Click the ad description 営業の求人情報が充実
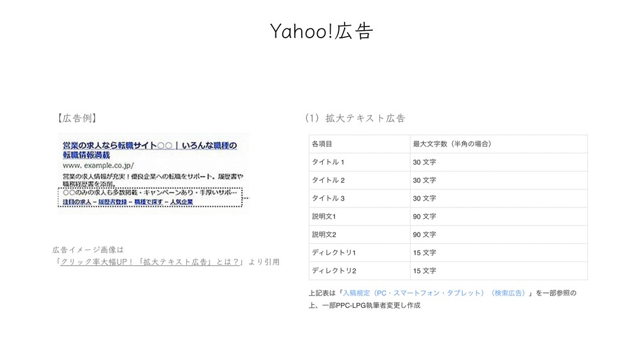This screenshot has height=362, width=644. coord(153,180)
